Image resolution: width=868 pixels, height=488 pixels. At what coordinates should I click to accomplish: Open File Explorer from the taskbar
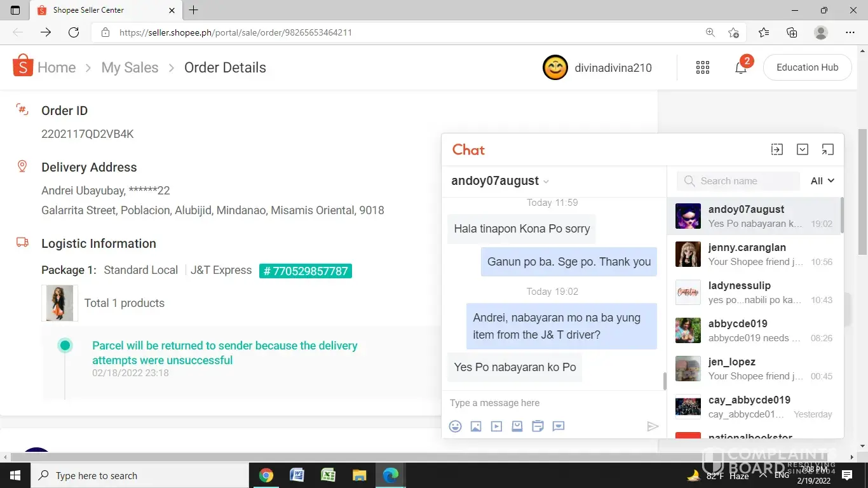point(359,475)
